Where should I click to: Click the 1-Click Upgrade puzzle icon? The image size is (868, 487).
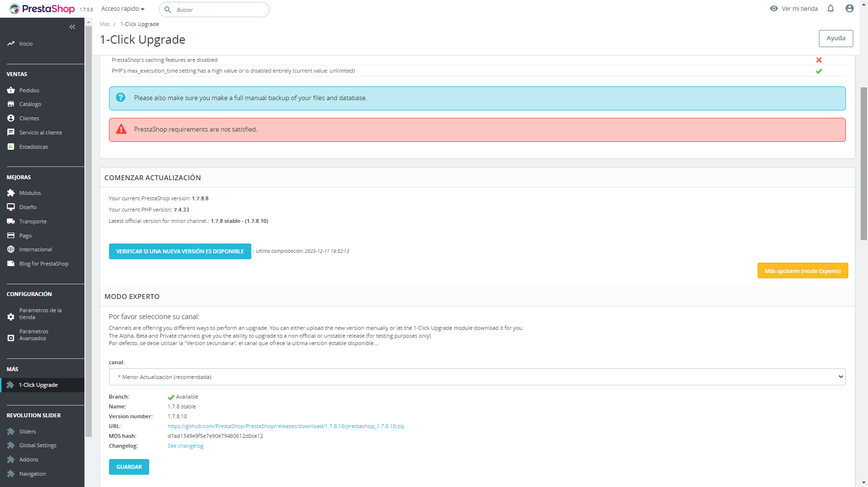click(10, 385)
